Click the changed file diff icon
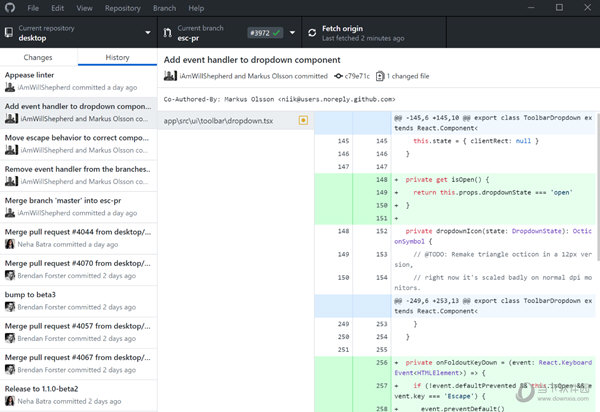The height and width of the screenshot is (412, 600). pyautogui.click(x=381, y=76)
